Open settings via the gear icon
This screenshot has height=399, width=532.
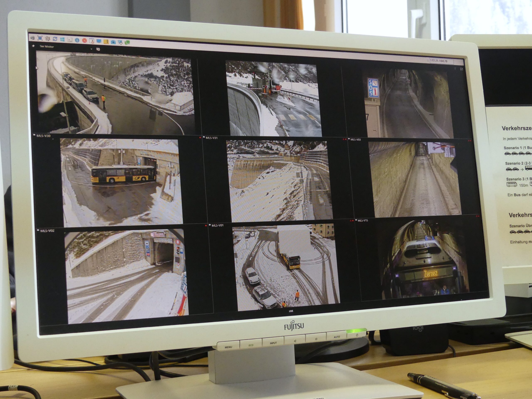48,38
